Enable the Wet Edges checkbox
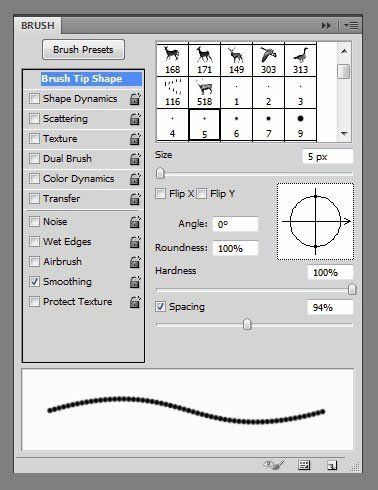378x490 pixels. 34,241
